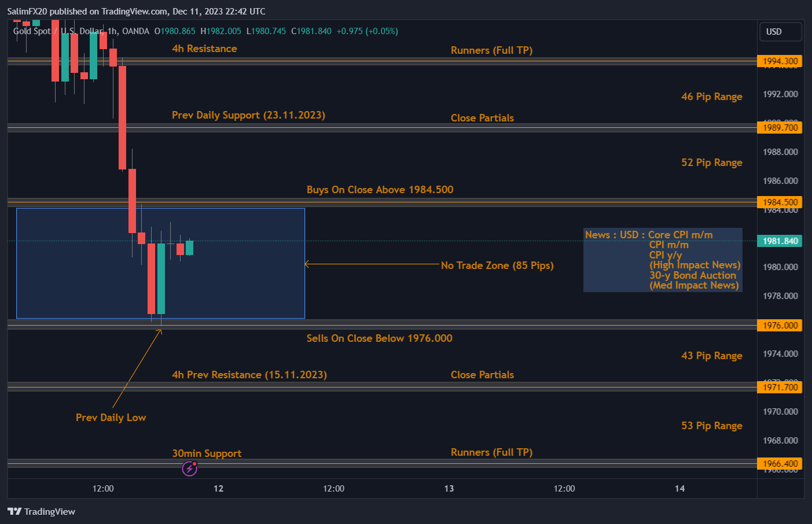Click the lower 'Close Partials' label
Screen dimensions: 812x524
tap(482, 375)
